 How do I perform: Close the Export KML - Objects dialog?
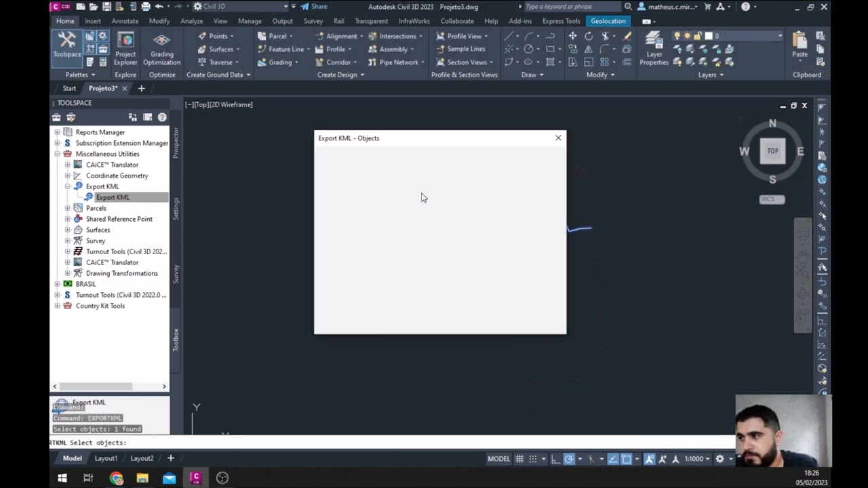[x=558, y=138]
